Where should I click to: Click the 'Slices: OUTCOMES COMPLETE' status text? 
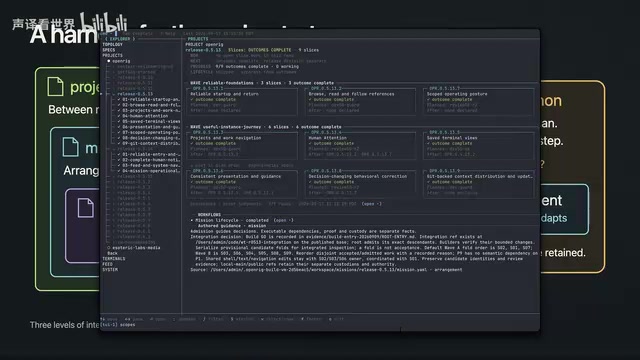[x=260, y=50]
